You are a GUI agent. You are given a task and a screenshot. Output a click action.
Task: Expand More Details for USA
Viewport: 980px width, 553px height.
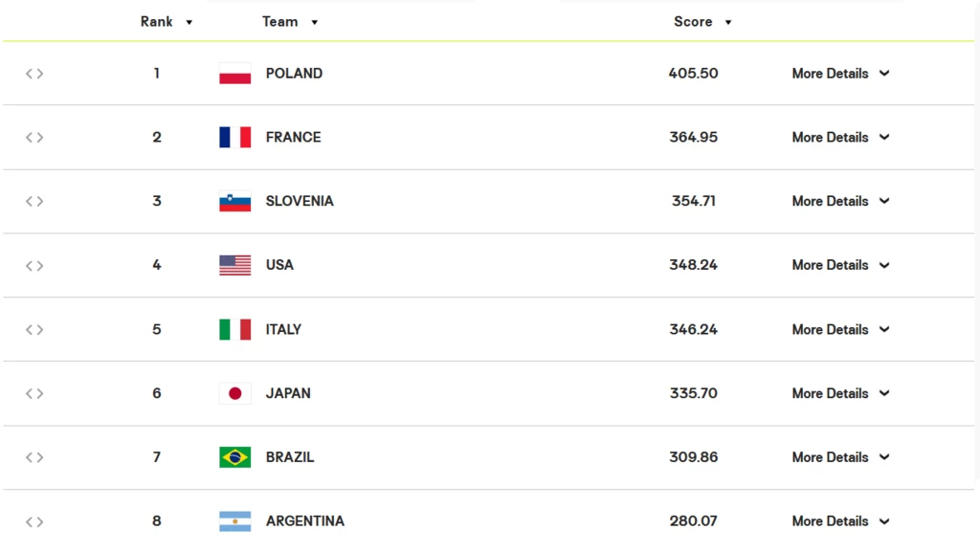tap(840, 266)
